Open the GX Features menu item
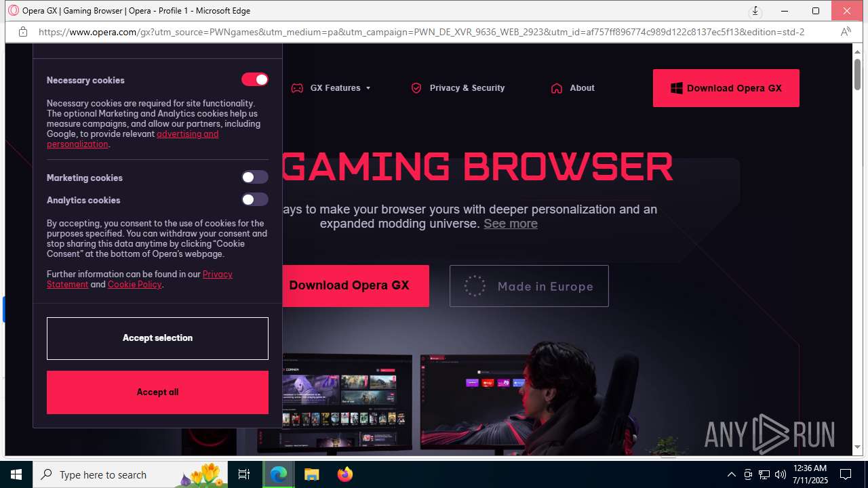This screenshot has width=868, height=488. [335, 88]
